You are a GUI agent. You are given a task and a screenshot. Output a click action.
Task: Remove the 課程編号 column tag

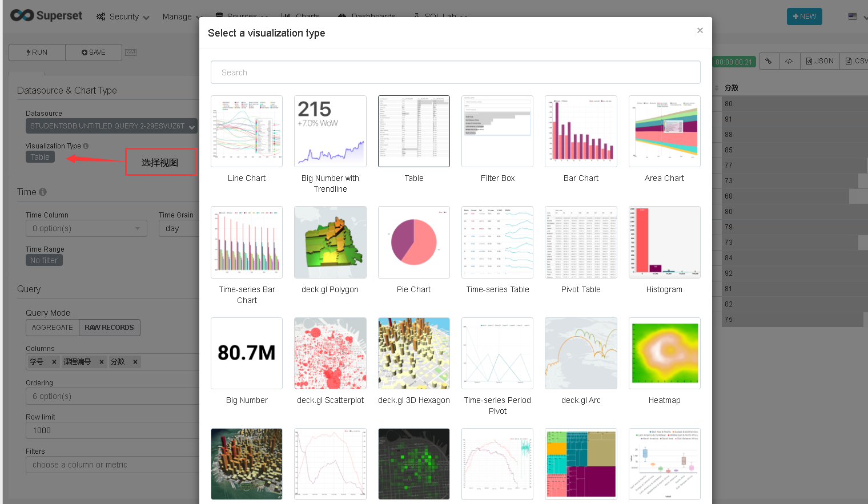(x=101, y=362)
